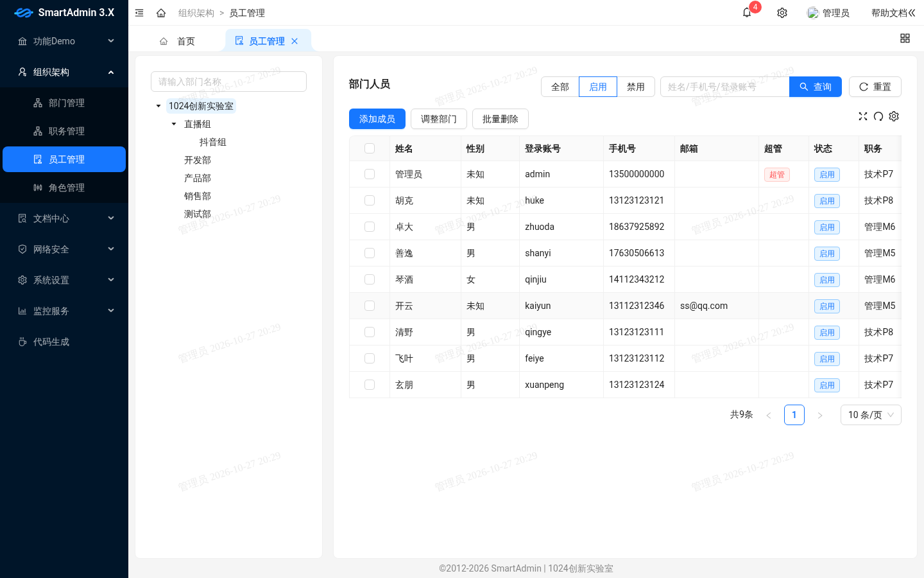The image size is (924, 578).
Task: Open 角色管理 in sidebar
Action: pyautogui.click(x=64, y=188)
